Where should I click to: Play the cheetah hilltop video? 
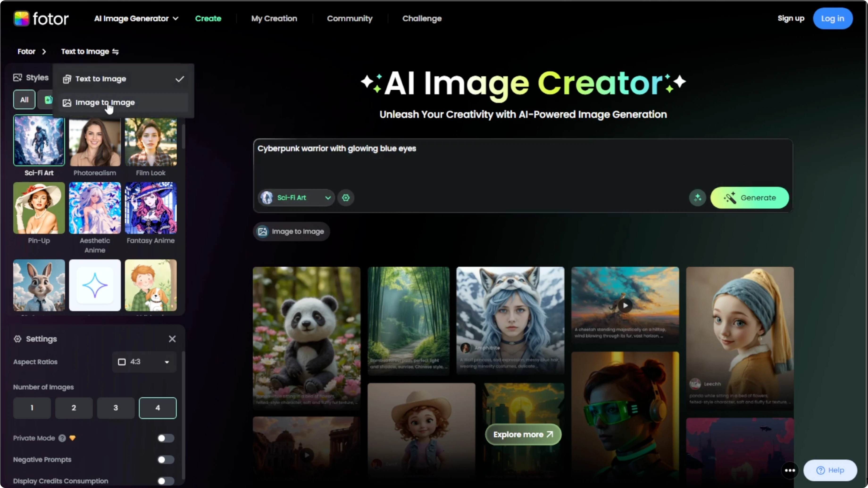tap(625, 306)
